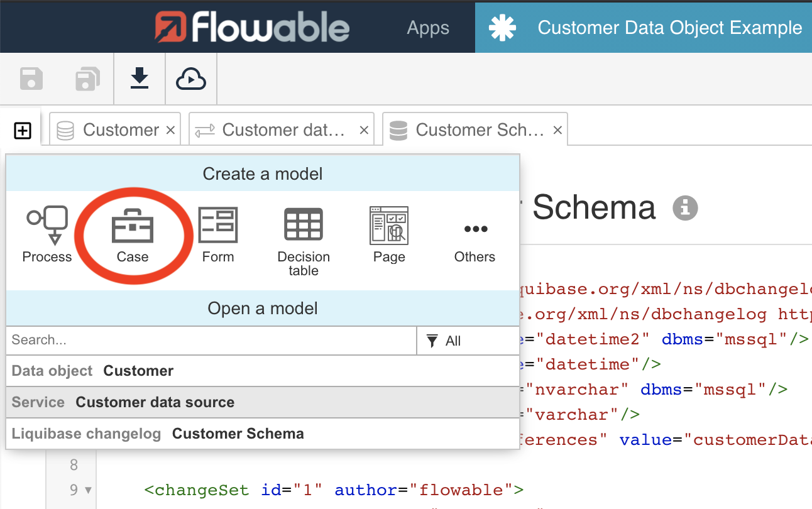Switch to the Customer data source tab

coord(274,130)
